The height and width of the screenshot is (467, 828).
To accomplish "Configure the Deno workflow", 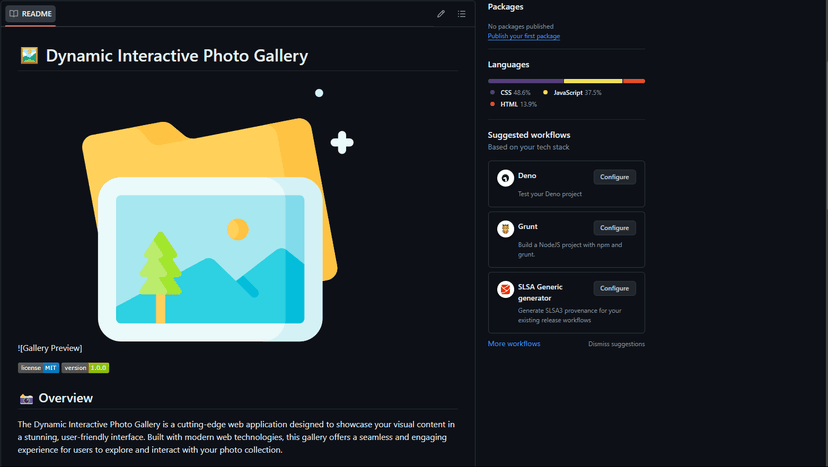I will 614,177.
